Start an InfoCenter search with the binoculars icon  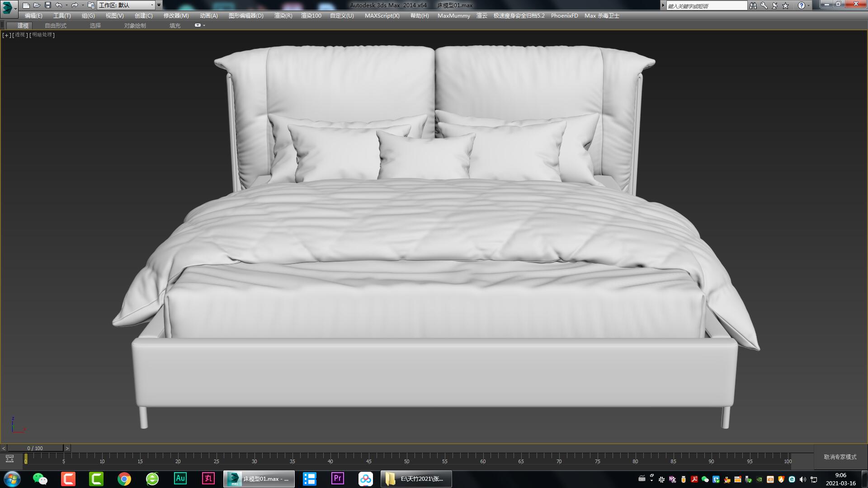coord(753,5)
